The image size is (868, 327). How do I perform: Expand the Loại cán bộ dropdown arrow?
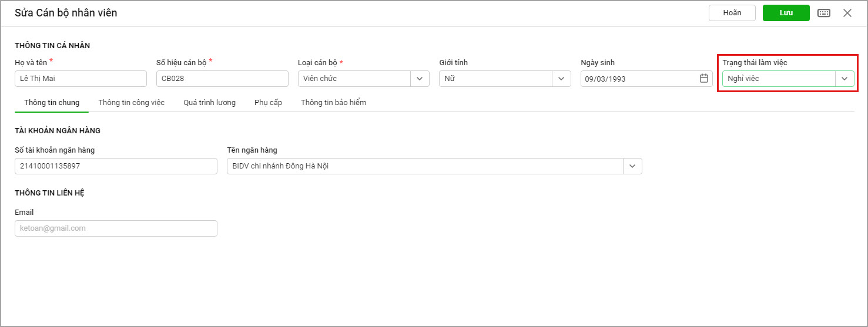pyautogui.click(x=420, y=79)
